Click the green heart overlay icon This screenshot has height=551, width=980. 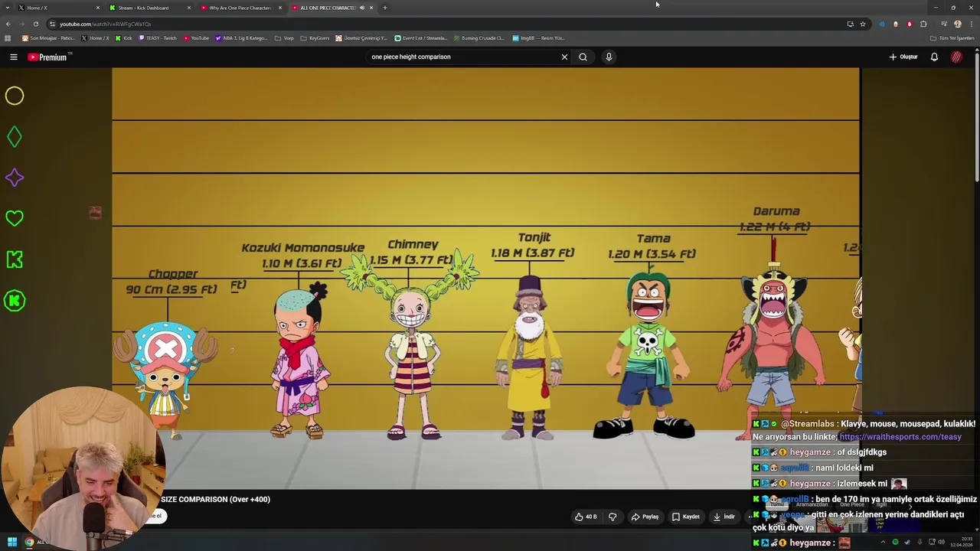point(15,218)
